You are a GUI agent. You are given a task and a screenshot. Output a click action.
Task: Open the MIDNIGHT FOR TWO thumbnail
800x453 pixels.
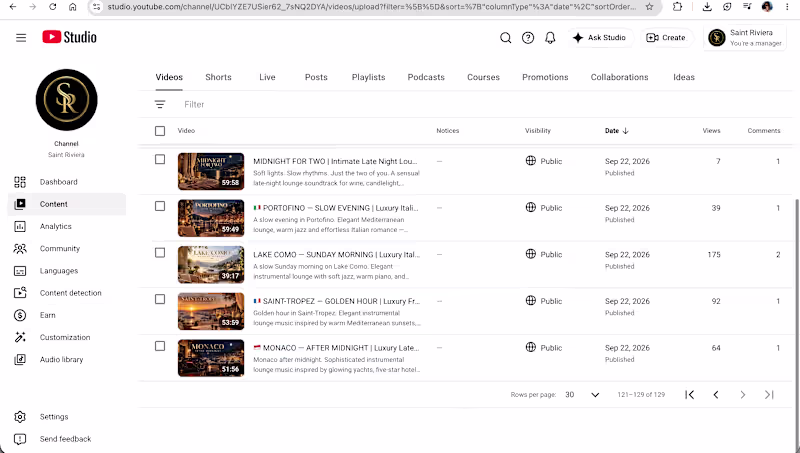[x=211, y=171]
